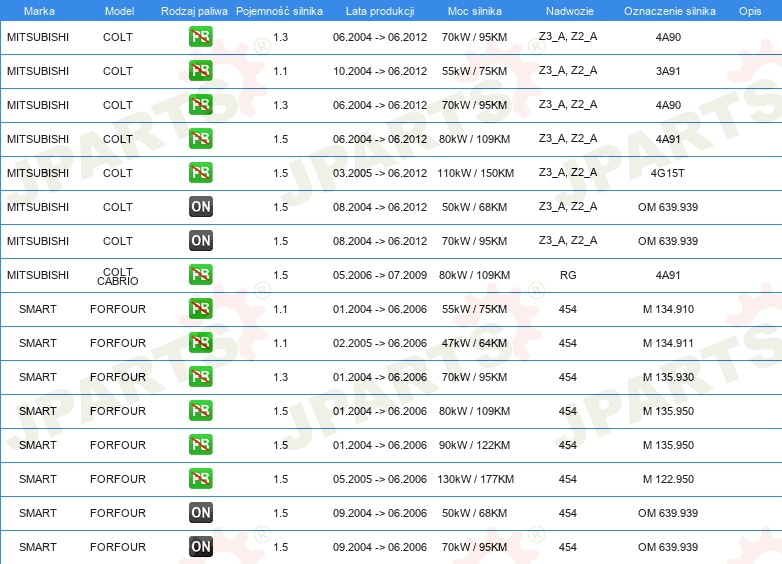This screenshot has height=564, width=782.
Task: Click the petrol icon in the Colt 4G15T row
Action: (x=200, y=173)
